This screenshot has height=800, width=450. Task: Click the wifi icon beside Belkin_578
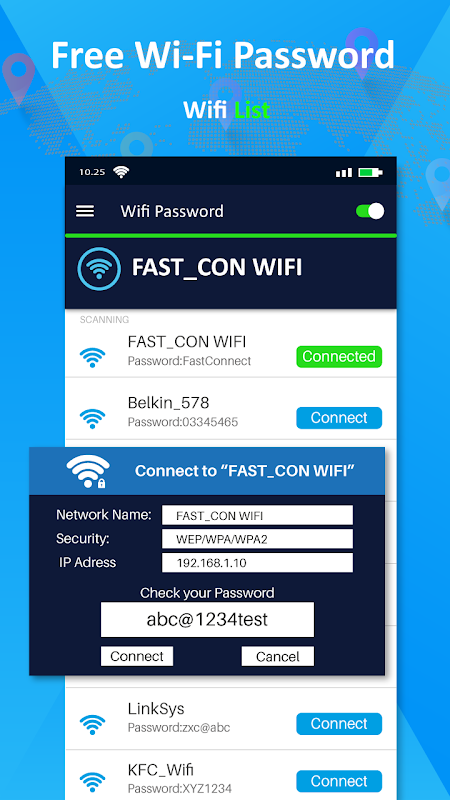(x=92, y=418)
